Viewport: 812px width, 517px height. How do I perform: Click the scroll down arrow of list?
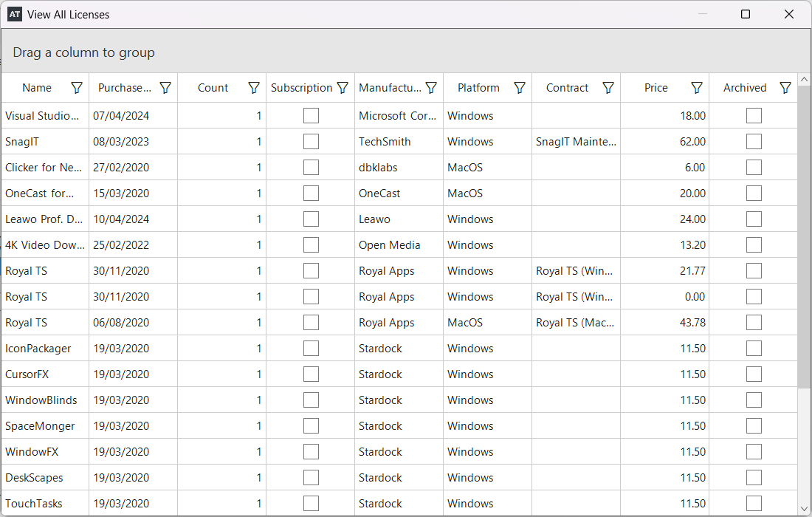pyautogui.click(x=805, y=508)
